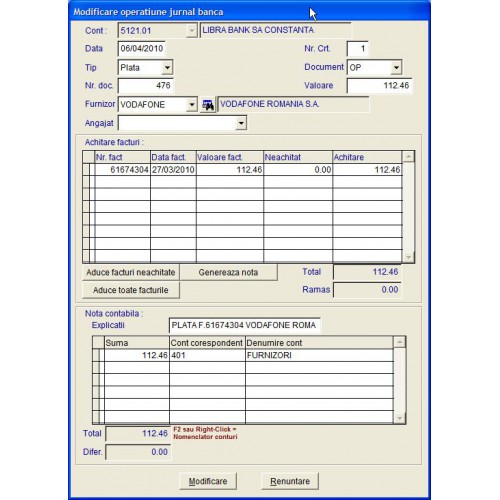Screen dimensions: 500x500
Task: Click Aduce facturi neachitate button
Action: (x=131, y=272)
